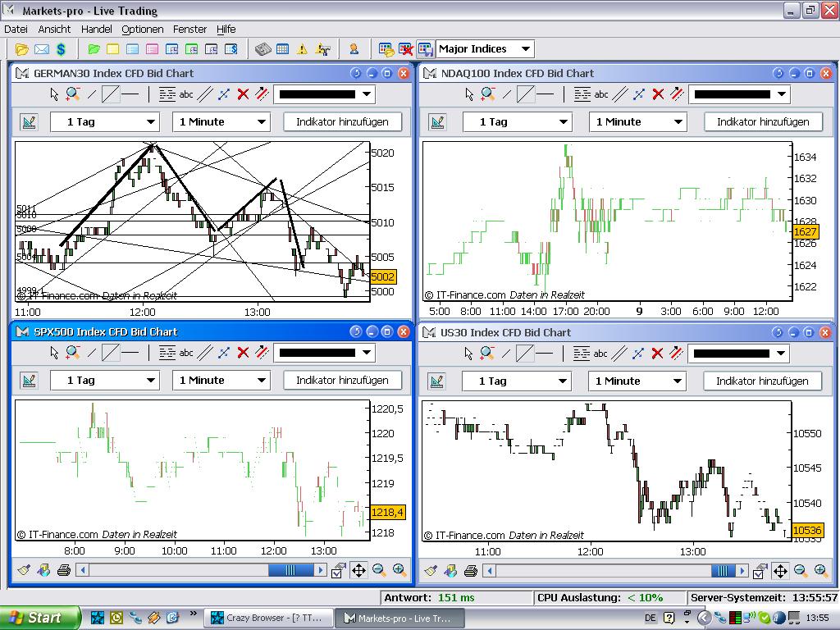
Task: Open the black line color selector in GERMAN30 chart
Action: pos(324,94)
